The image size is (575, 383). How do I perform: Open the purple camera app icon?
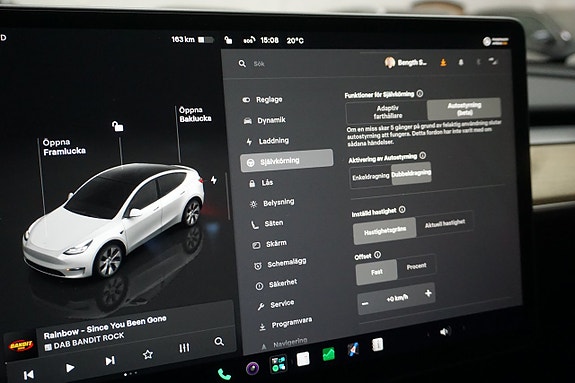(x=252, y=368)
